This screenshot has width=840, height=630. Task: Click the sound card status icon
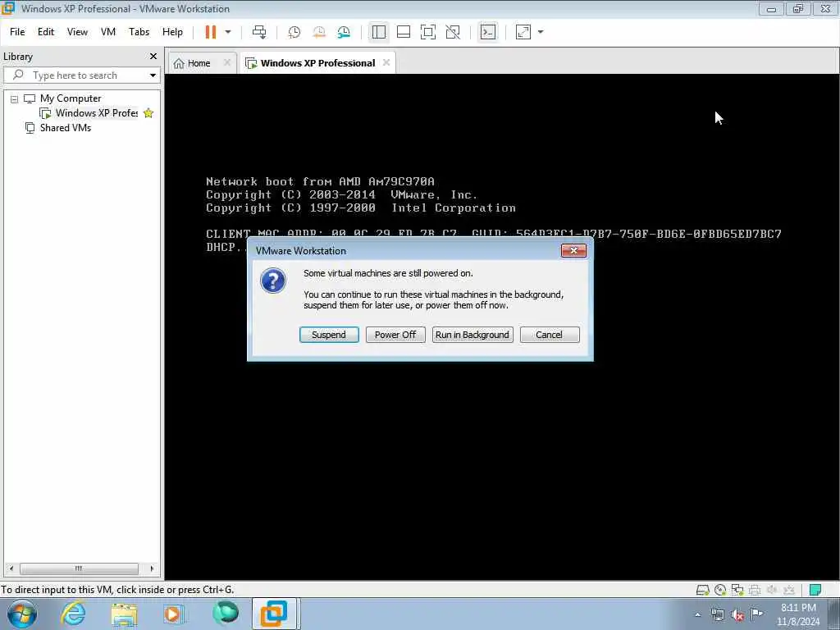click(771, 590)
